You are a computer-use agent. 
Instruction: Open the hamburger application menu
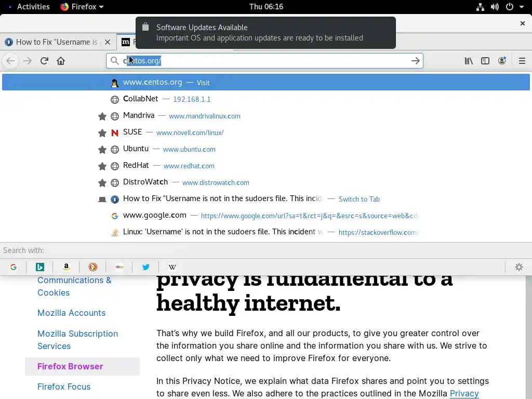(x=522, y=61)
